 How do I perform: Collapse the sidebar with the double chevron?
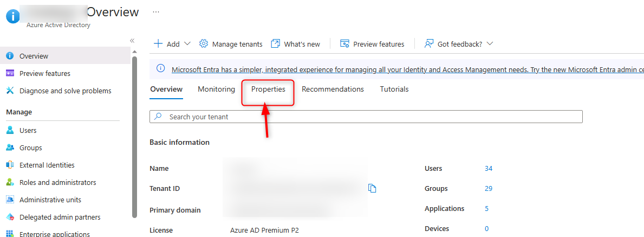132,41
